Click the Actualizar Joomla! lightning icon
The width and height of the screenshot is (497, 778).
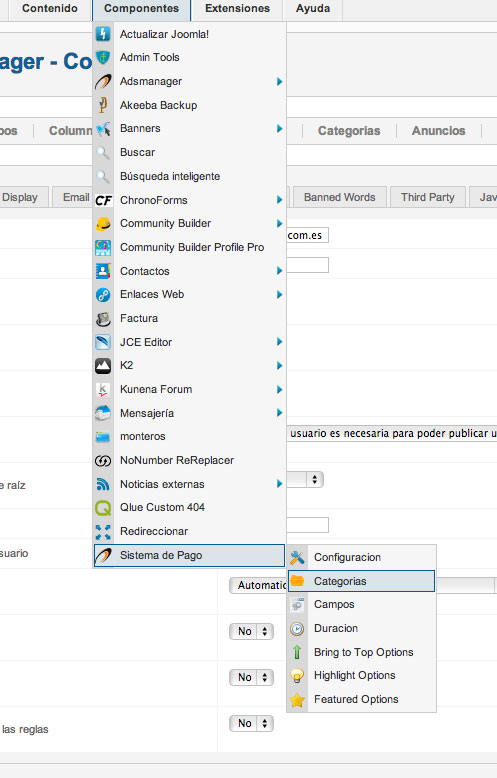(103, 34)
